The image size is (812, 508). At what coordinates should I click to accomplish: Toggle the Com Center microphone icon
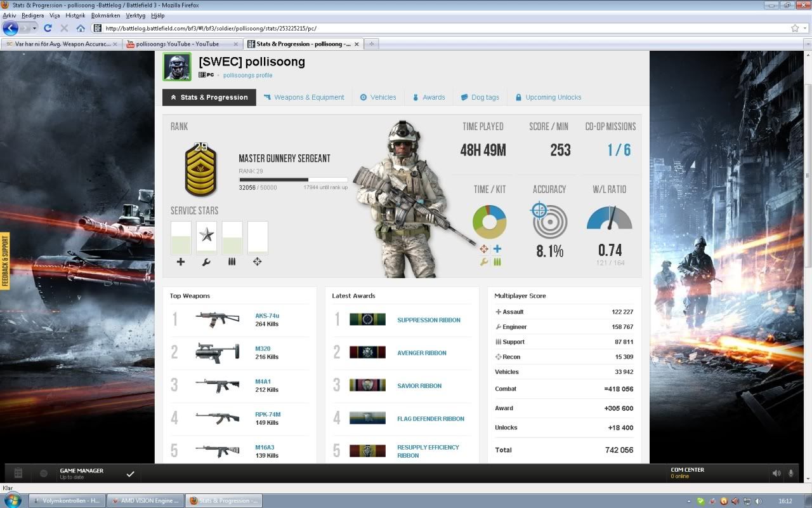(791, 473)
